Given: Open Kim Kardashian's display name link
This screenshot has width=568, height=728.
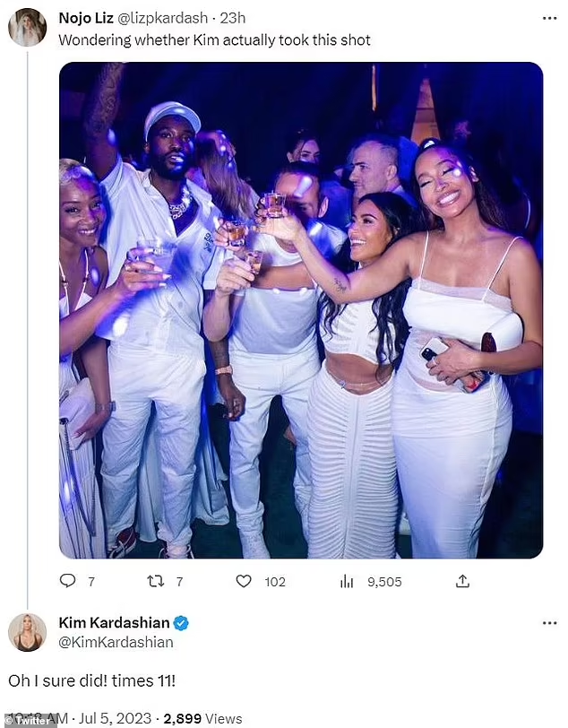Looking at the screenshot, I should tap(114, 623).
